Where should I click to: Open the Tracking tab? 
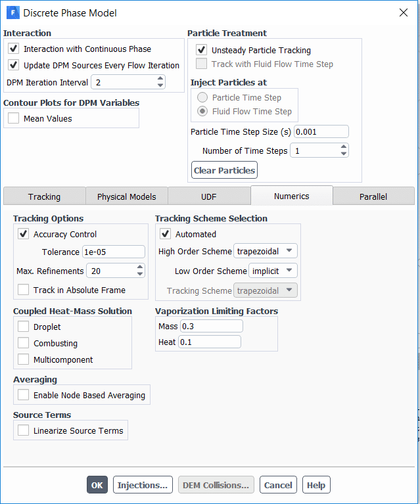click(x=44, y=196)
